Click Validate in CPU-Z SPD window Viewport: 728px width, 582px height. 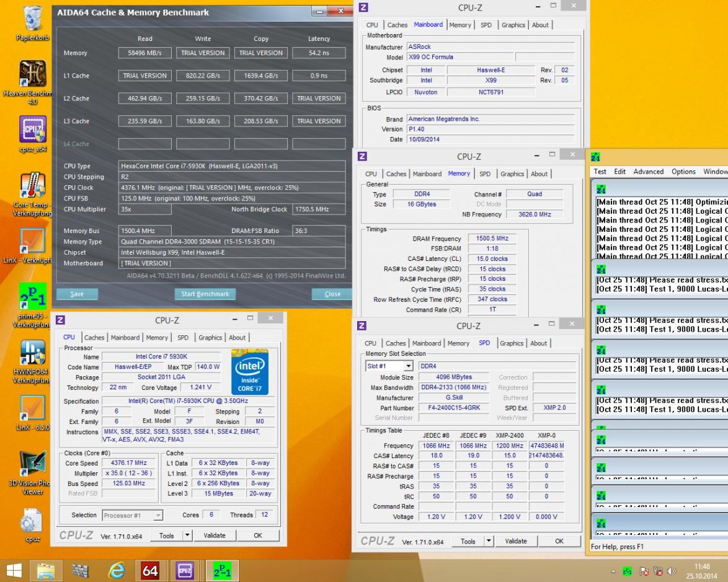[516, 540]
